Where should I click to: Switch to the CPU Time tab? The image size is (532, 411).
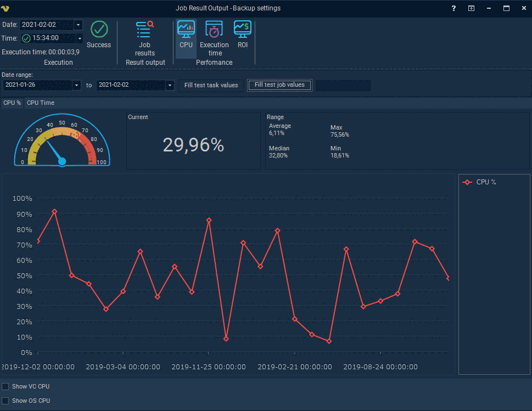point(41,103)
